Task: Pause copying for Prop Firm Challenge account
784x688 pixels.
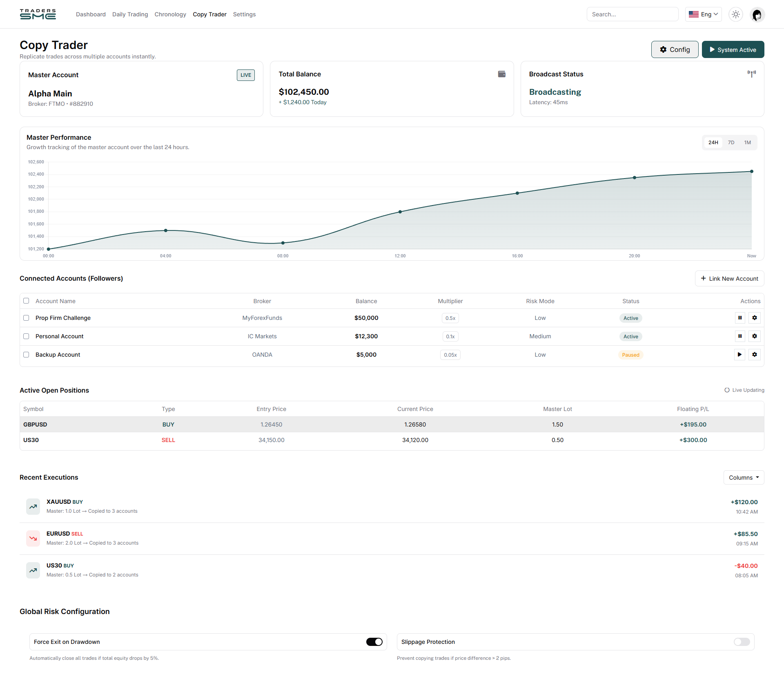Action: 739,318
